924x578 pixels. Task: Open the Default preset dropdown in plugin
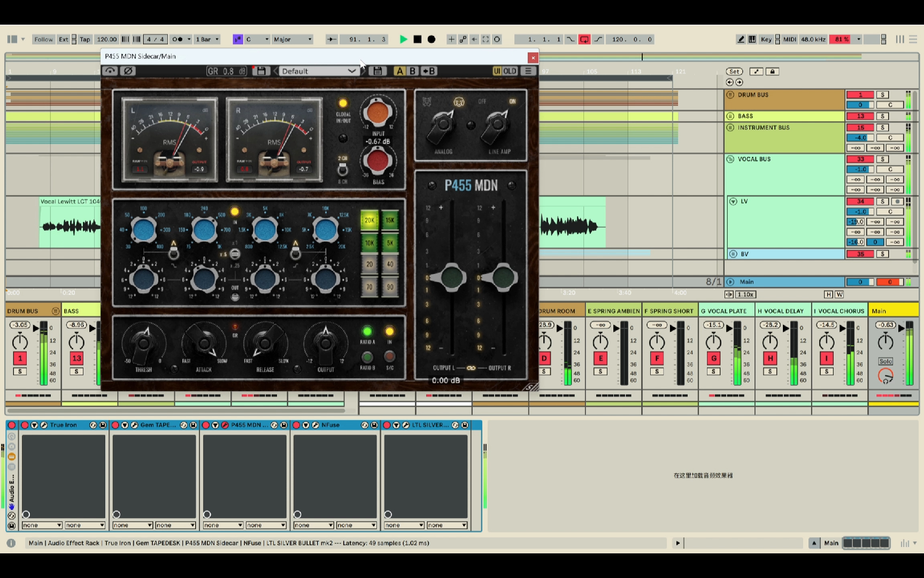(x=318, y=71)
